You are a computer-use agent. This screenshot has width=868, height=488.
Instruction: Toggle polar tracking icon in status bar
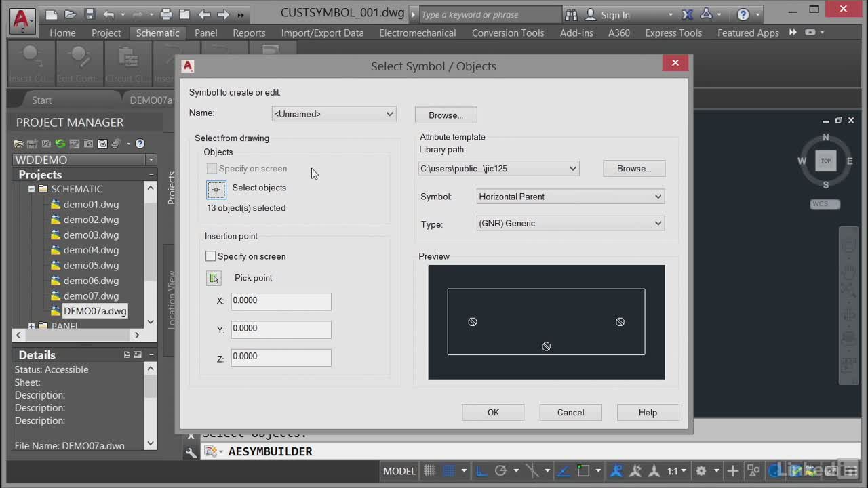click(500, 470)
